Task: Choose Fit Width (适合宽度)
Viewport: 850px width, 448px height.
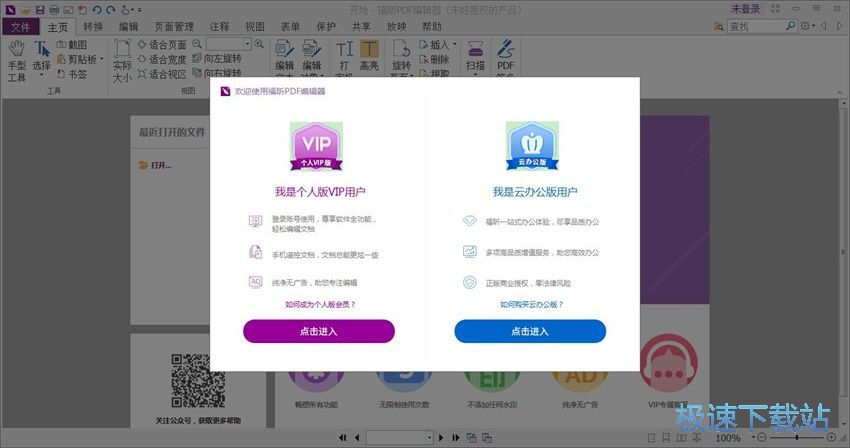Action: point(162,60)
